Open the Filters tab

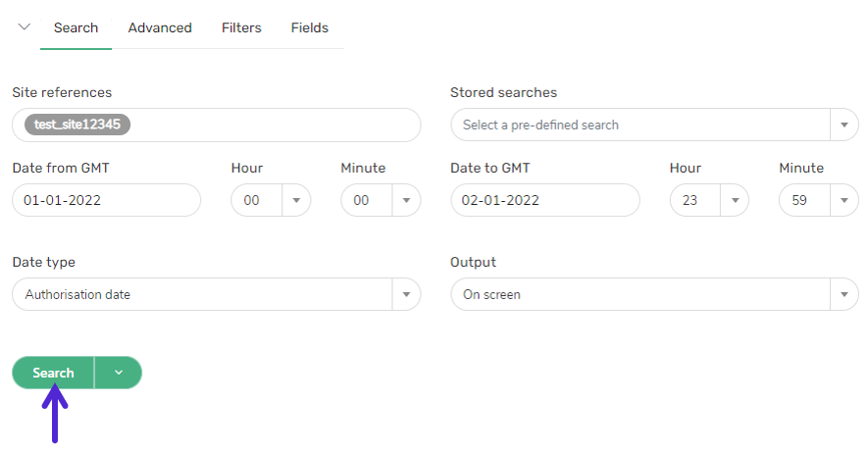pos(241,27)
